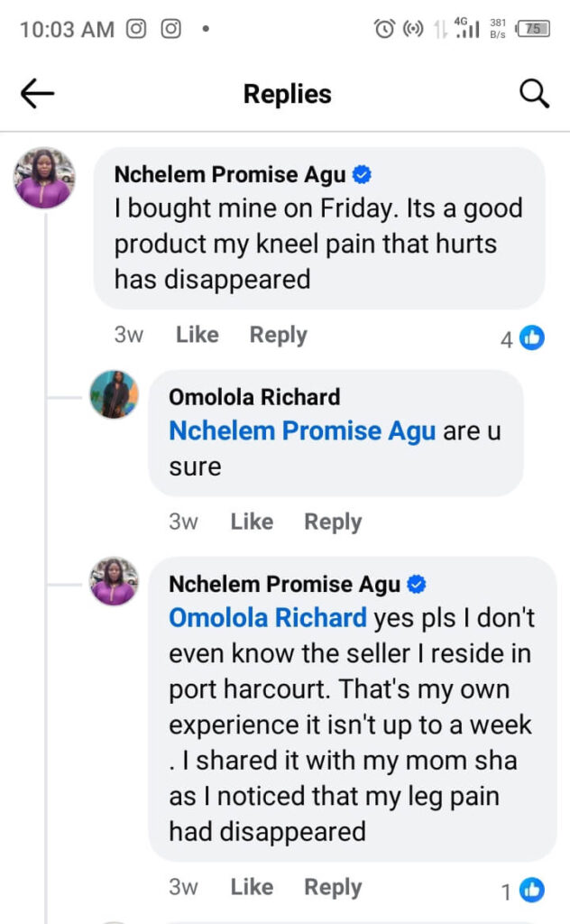
Task: Tap the like reaction icon showing 1
Action: (533, 891)
